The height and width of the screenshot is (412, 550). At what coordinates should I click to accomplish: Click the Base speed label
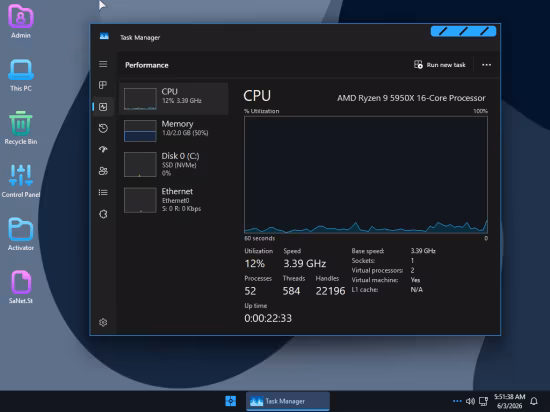pyautogui.click(x=368, y=251)
